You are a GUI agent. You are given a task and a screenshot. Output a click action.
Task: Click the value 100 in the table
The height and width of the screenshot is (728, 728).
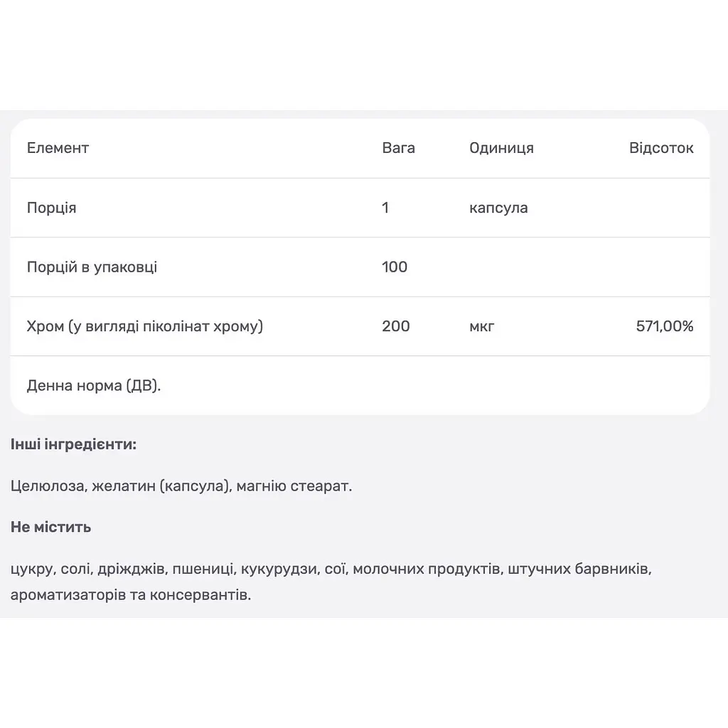click(395, 267)
